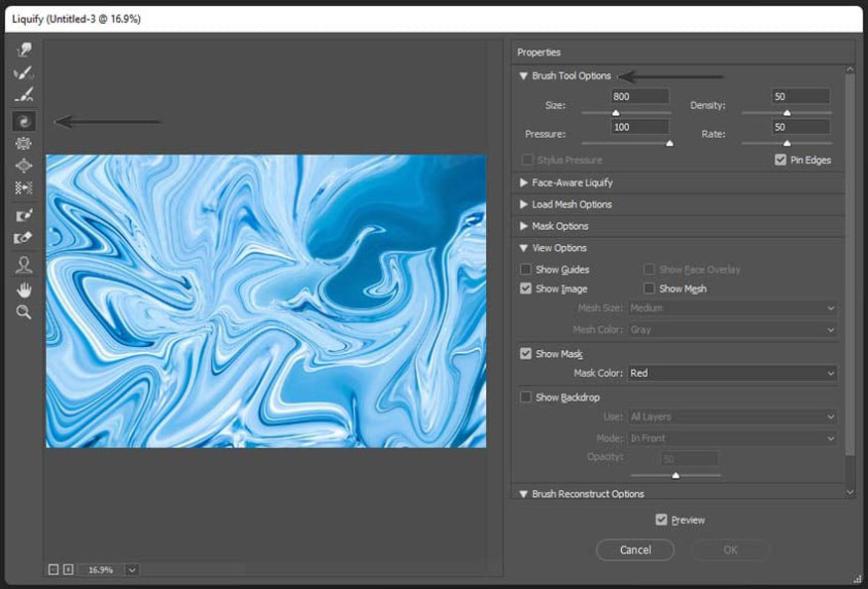Screen dimensions: 868x589
Task: Collapse the View Options section
Action: (x=523, y=248)
